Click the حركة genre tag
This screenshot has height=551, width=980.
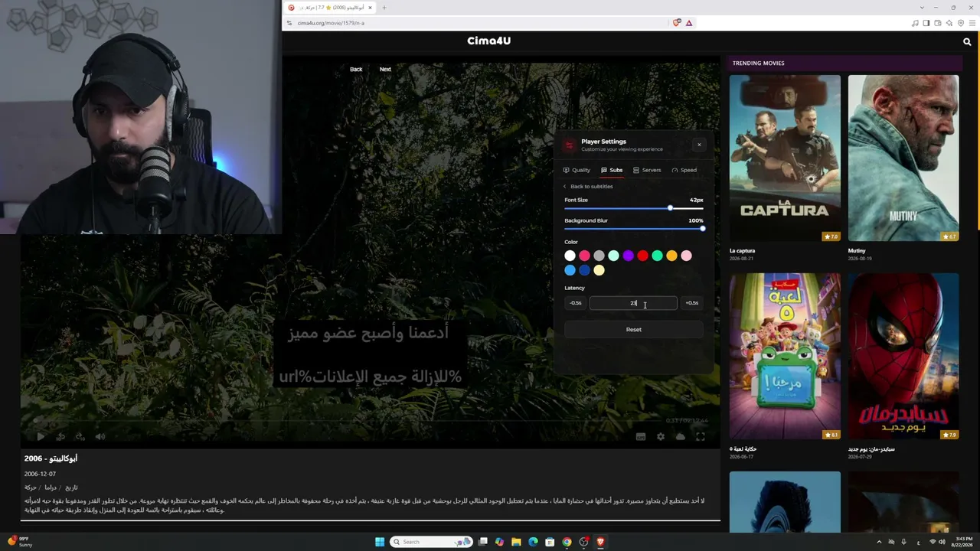pos(30,487)
